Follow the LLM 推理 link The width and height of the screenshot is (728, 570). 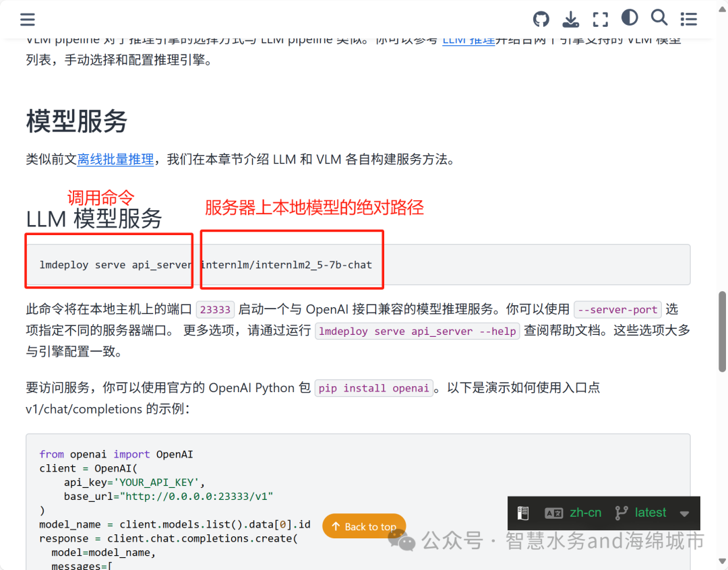click(468, 41)
